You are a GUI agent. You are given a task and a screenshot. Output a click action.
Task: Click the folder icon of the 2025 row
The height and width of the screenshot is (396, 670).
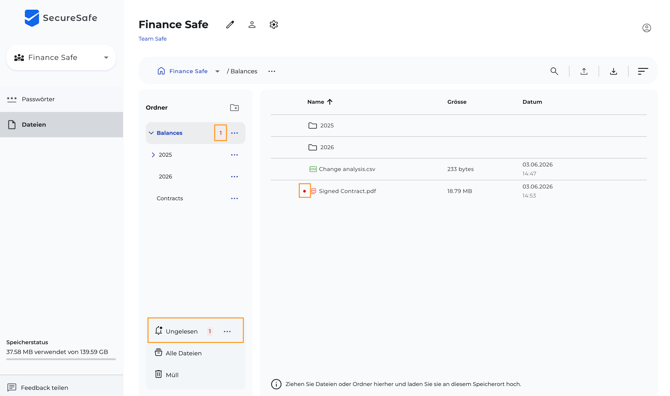[313, 126]
